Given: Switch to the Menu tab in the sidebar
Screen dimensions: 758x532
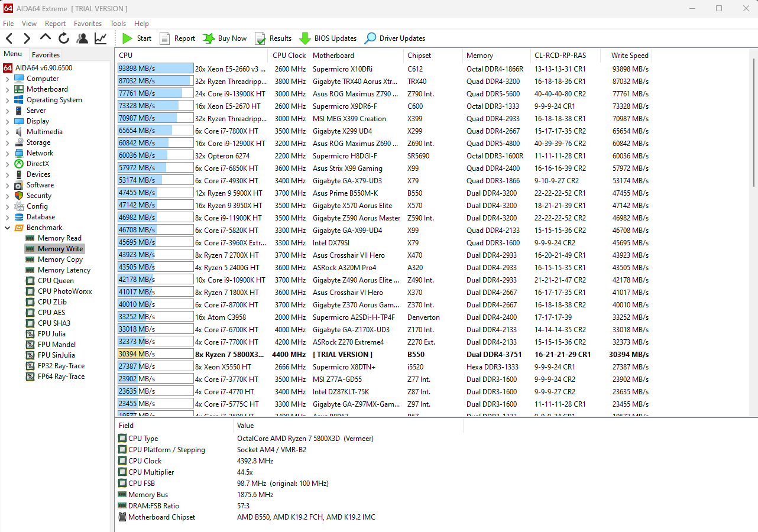Looking at the screenshot, I should click(x=12, y=54).
